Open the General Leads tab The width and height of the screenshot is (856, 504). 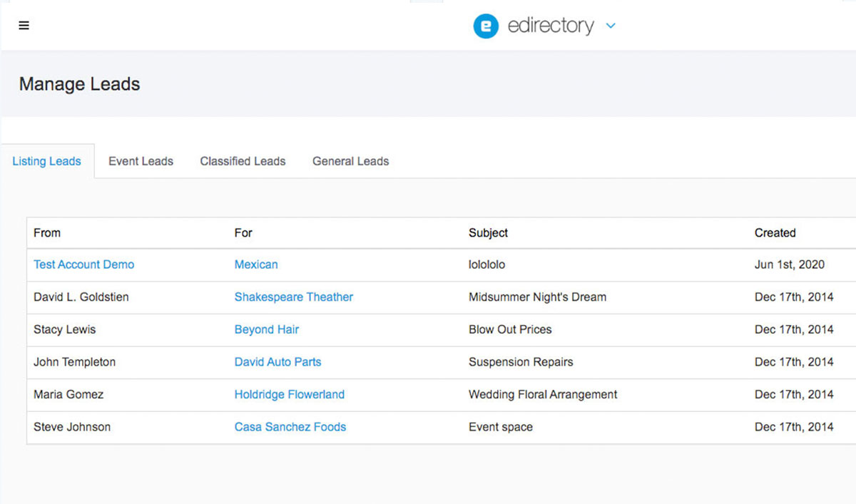click(x=350, y=161)
